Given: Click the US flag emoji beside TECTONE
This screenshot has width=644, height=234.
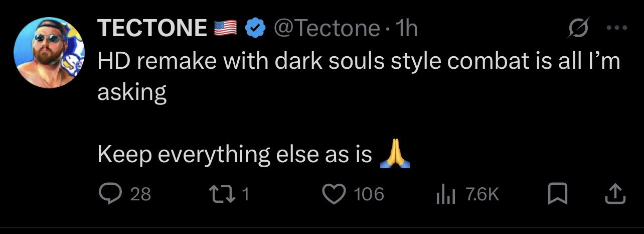Looking at the screenshot, I should coord(225,29).
